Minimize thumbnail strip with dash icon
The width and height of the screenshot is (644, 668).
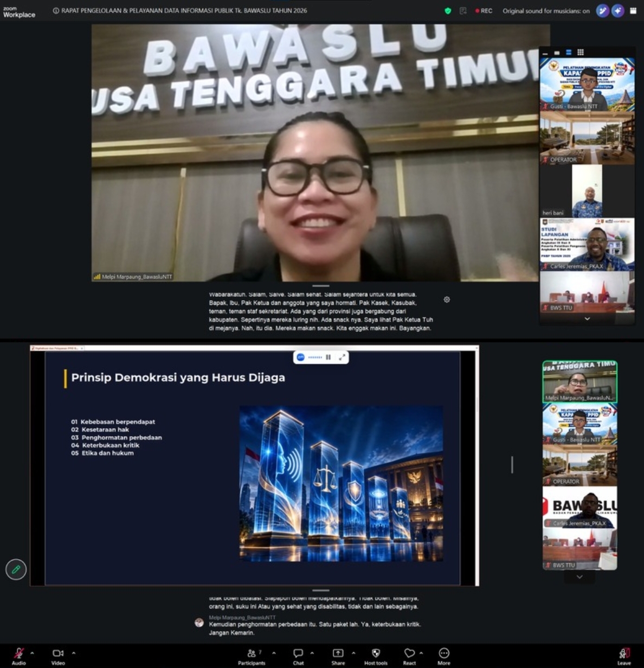tap(545, 53)
